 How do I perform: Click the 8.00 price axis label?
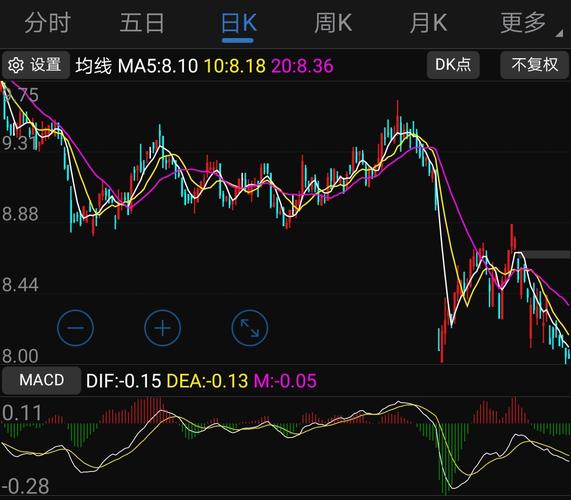point(20,356)
